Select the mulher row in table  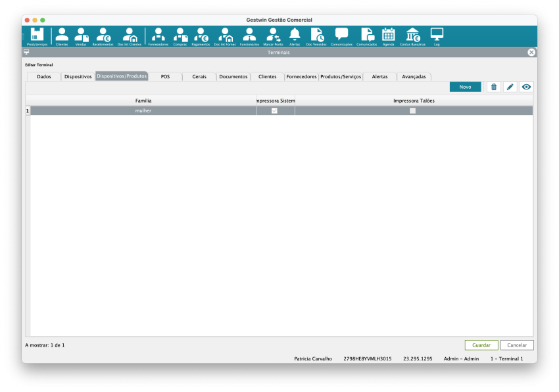click(x=143, y=111)
